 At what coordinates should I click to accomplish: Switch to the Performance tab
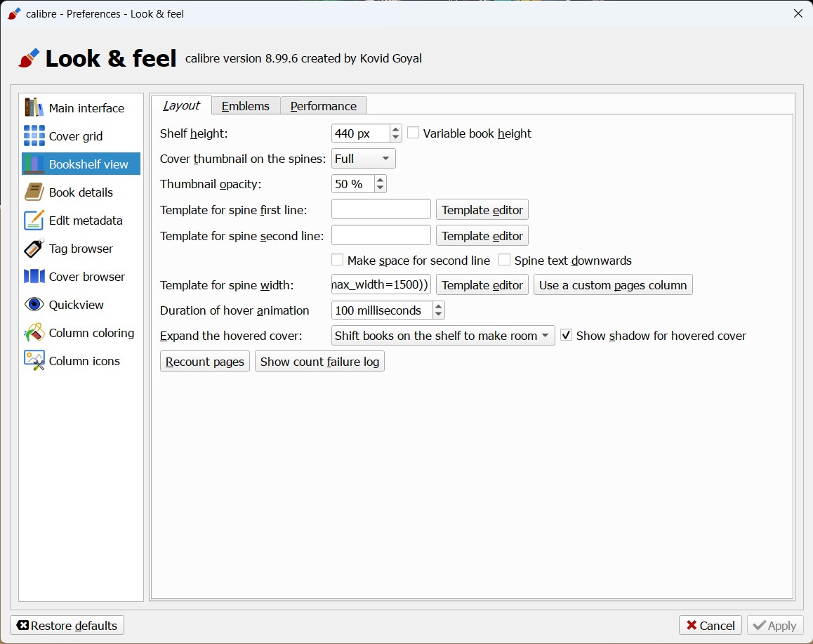324,106
